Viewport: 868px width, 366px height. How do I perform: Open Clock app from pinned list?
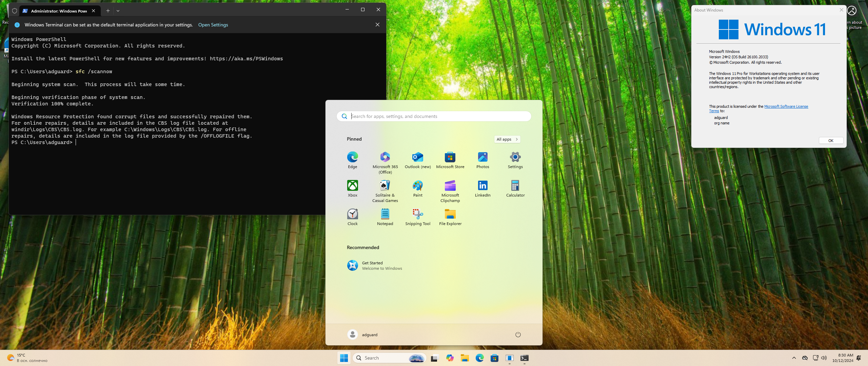tap(352, 217)
